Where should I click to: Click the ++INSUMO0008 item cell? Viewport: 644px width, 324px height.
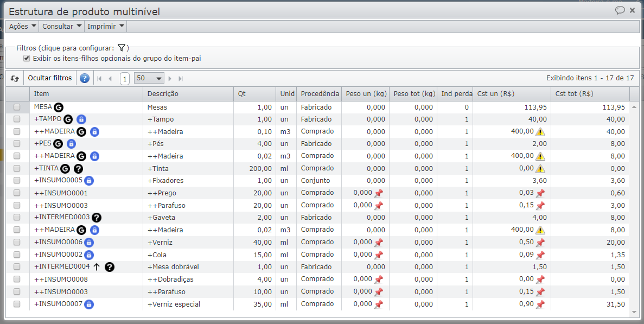coord(86,279)
